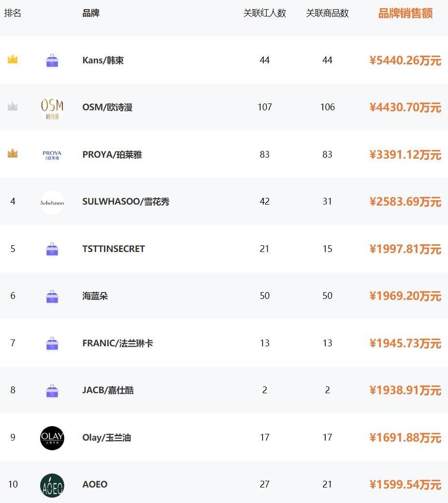The image size is (448, 503).
Task: Open the SULWHASOO/雪花秀 brand link
Action: pyautogui.click(x=126, y=202)
